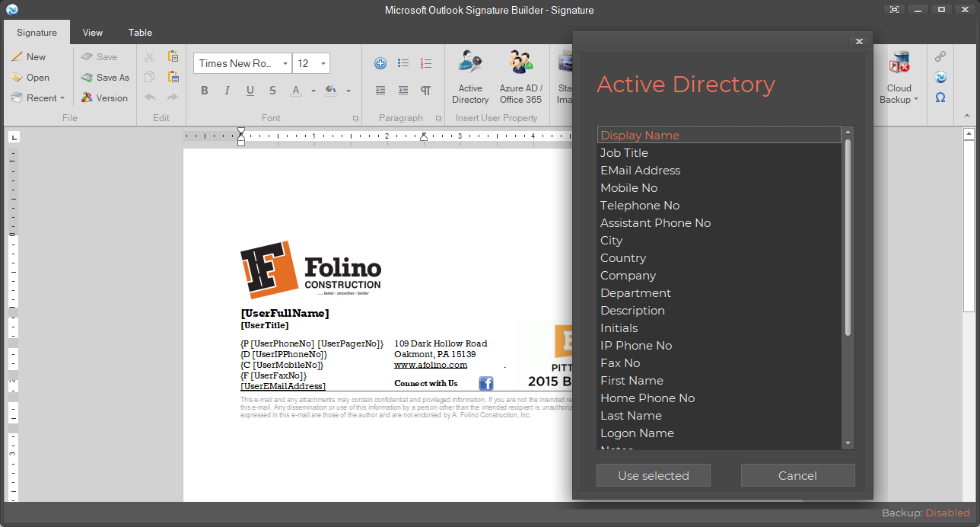The height and width of the screenshot is (527, 980).
Task: Select First Name in the list
Action: (719, 381)
